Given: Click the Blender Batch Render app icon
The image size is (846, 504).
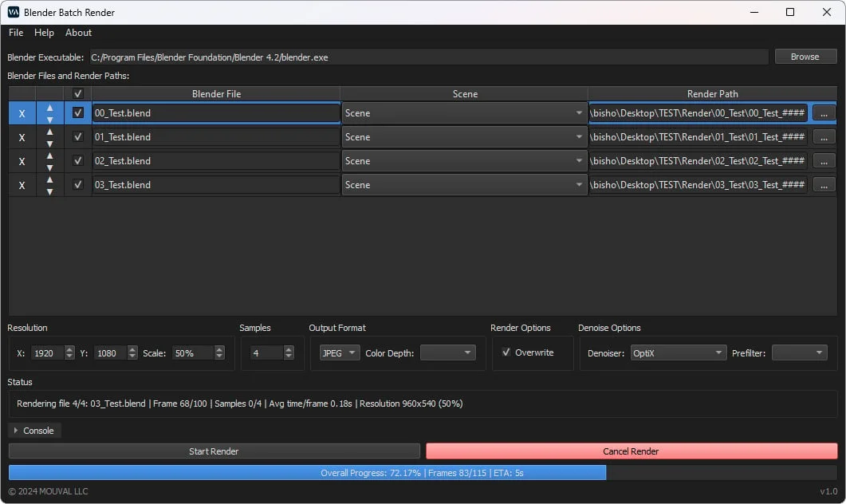Looking at the screenshot, I should click(13, 12).
